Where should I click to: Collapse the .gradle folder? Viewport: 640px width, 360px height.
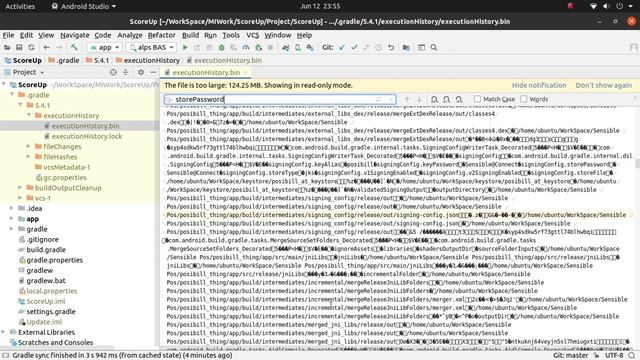(12, 95)
